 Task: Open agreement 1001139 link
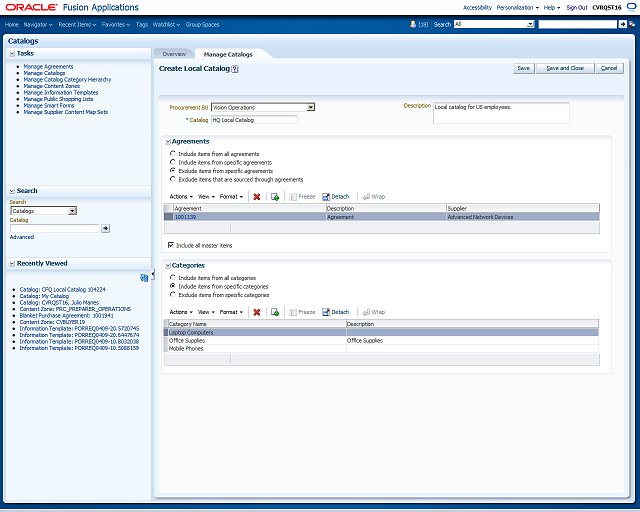(186, 217)
